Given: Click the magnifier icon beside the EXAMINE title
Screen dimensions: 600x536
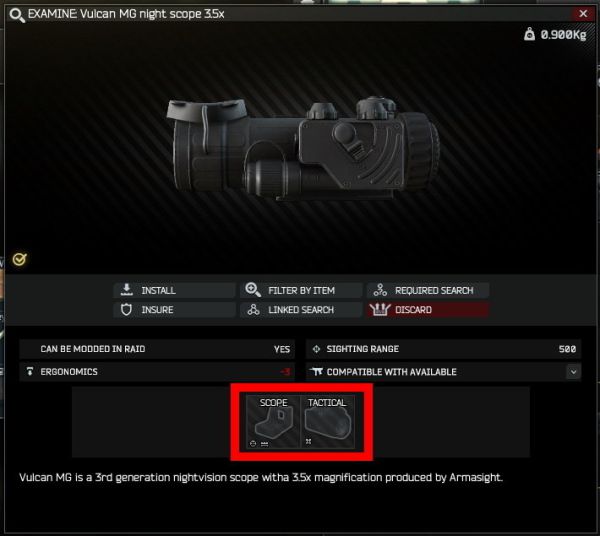Looking at the screenshot, I should 17,15.
